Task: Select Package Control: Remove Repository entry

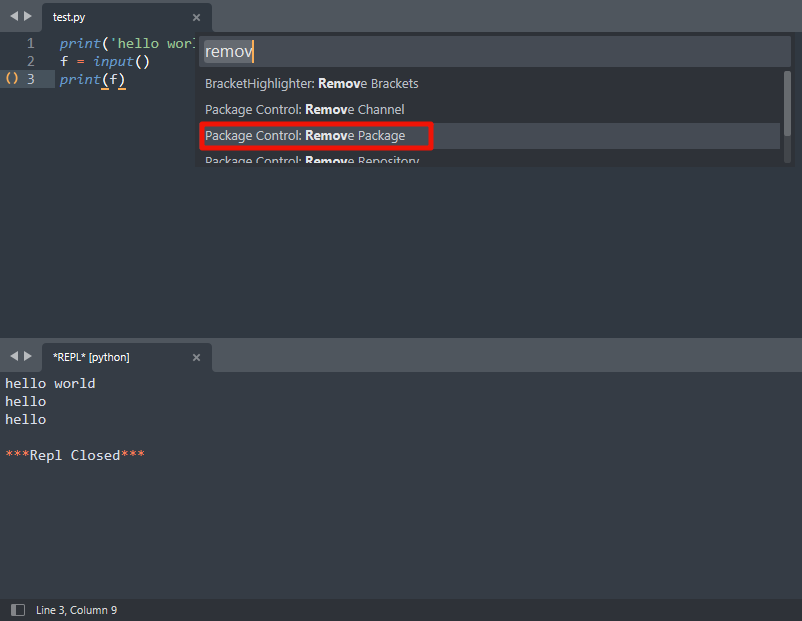Action: tap(310, 161)
